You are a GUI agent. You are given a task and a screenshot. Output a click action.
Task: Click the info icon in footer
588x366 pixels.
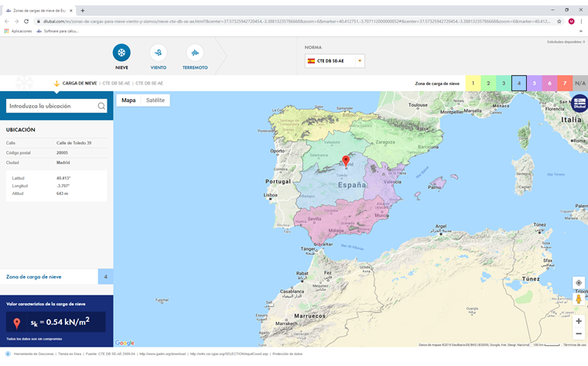[8, 354]
